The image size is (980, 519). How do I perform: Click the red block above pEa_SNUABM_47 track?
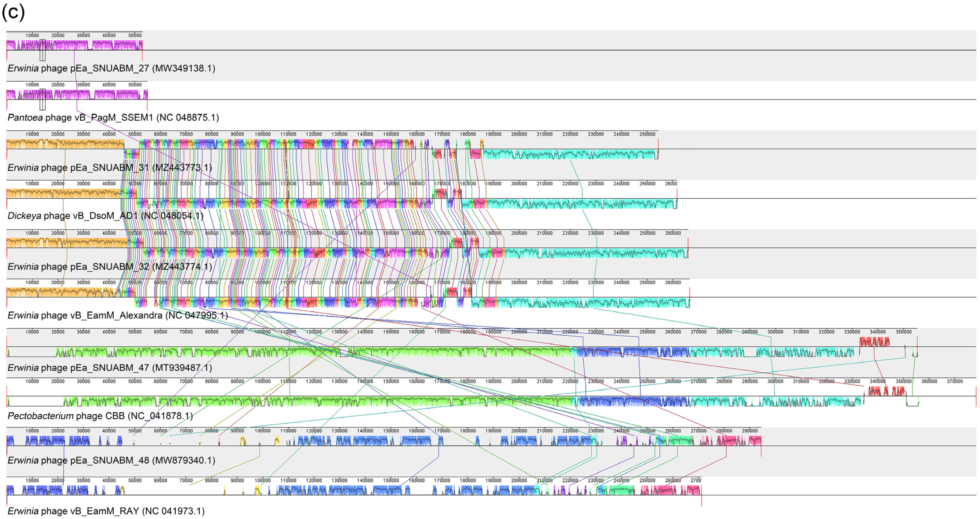874,342
